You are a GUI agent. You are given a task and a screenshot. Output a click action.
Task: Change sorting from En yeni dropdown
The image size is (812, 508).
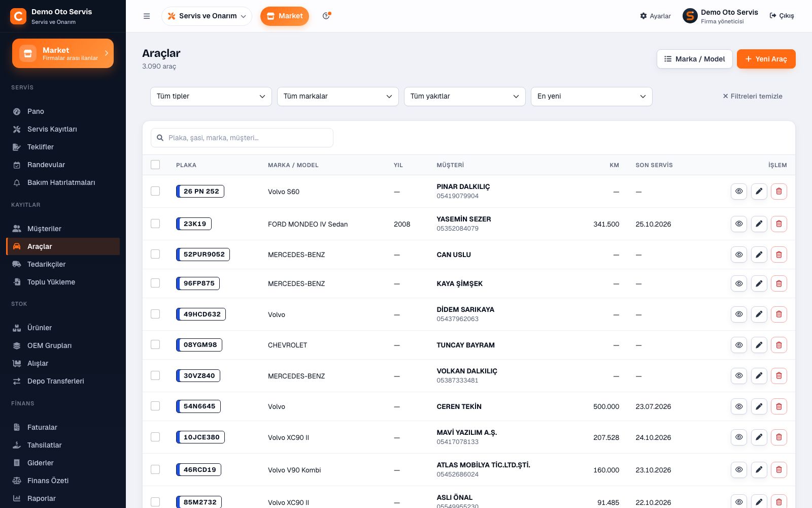592,97
